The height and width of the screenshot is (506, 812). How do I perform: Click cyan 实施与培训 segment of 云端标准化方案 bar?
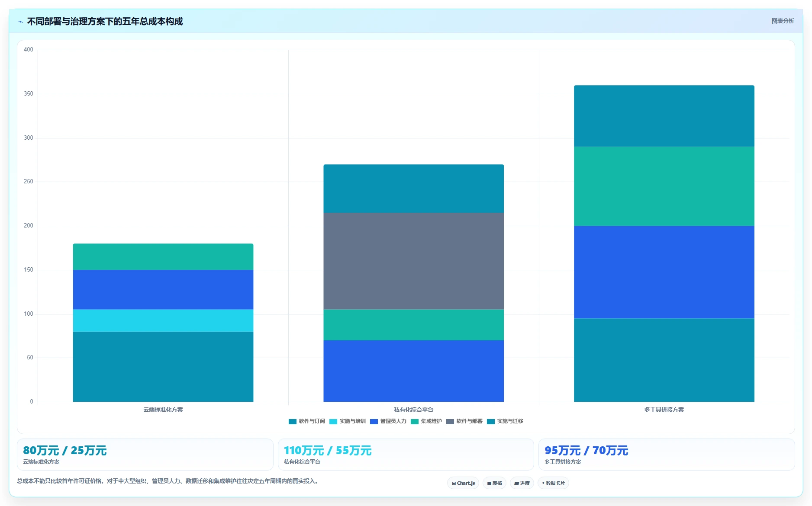click(x=163, y=320)
